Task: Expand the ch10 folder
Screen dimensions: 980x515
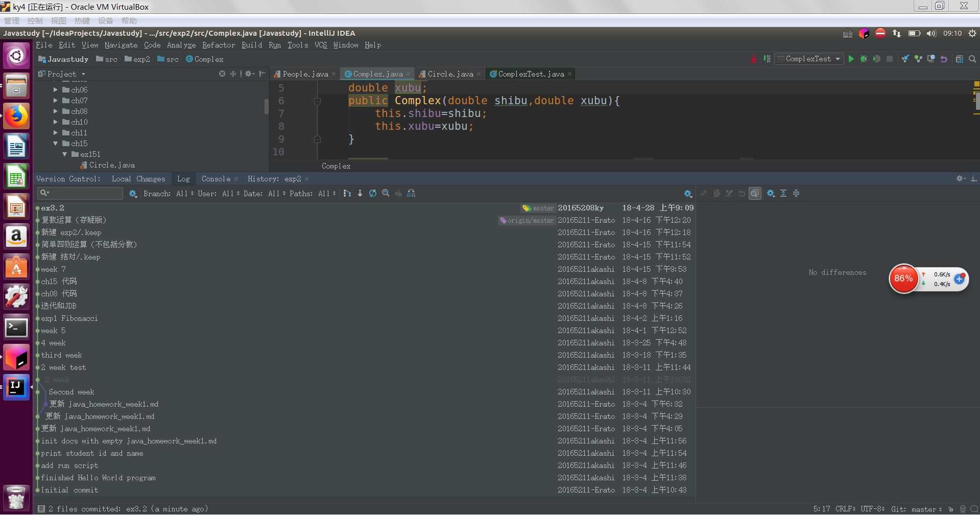Action: click(x=56, y=122)
